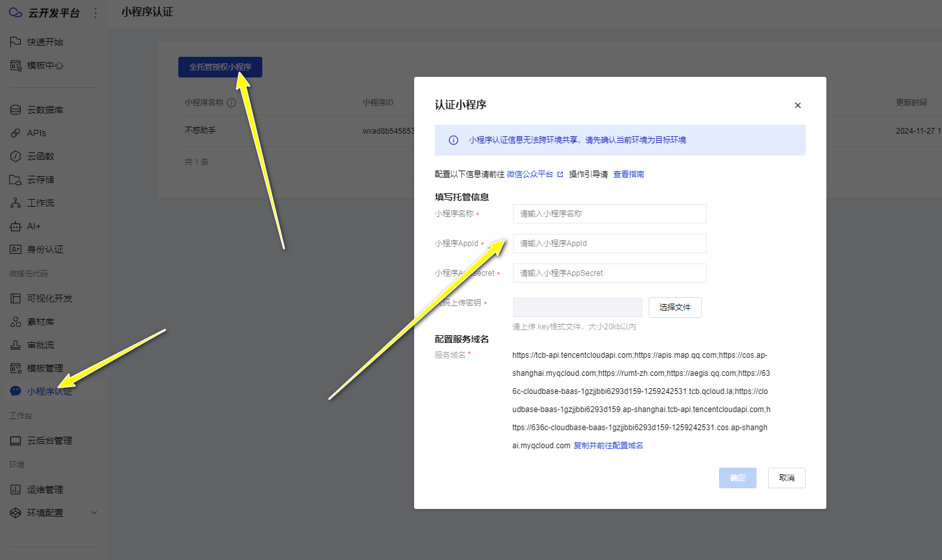
Task: Open the 查看指南 link
Action: [629, 174]
